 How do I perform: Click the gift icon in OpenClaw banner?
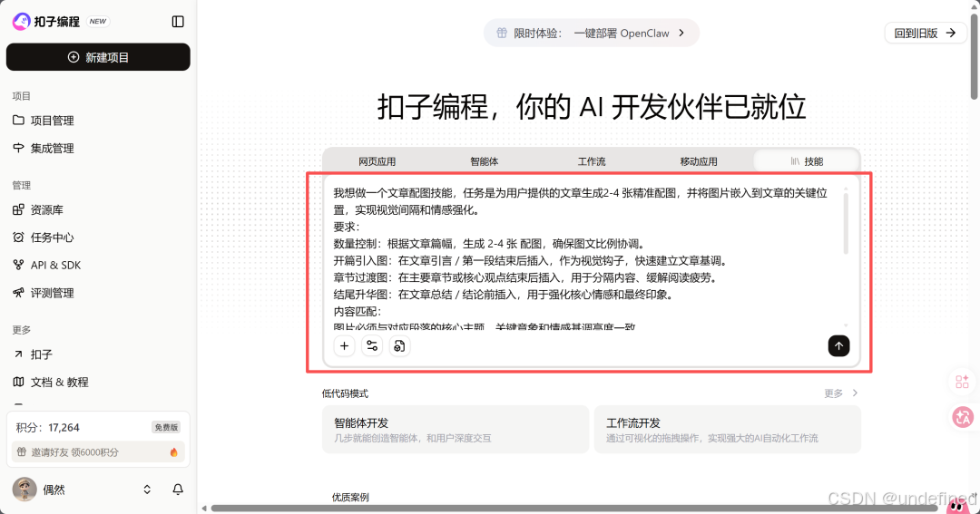point(501,34)
